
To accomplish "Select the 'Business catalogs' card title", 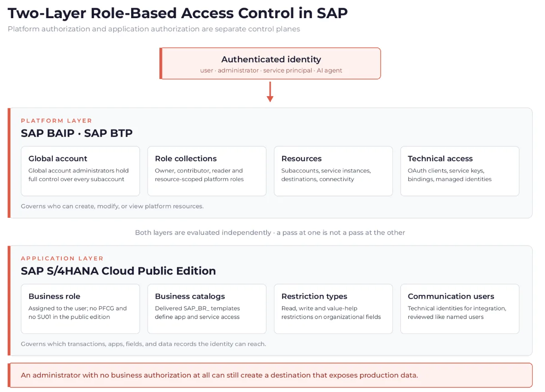I will (x=190, y=297).
